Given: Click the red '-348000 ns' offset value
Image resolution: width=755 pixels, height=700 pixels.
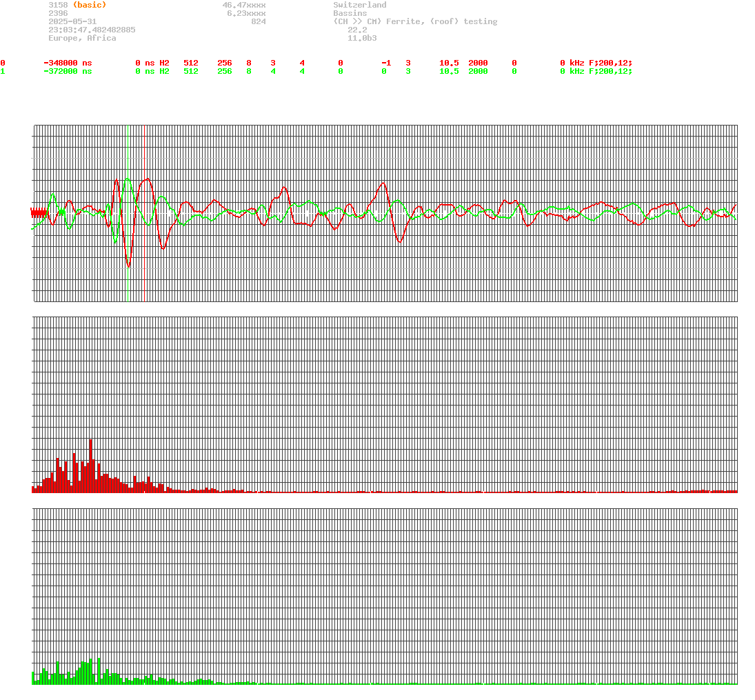Looking at the screenshot, I should click(68, 63).
